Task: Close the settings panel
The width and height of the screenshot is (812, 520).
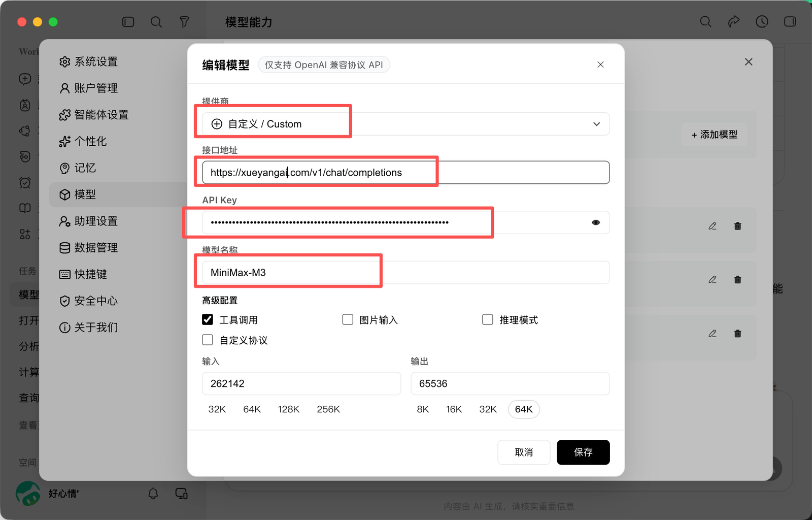Action: (749, 62)
